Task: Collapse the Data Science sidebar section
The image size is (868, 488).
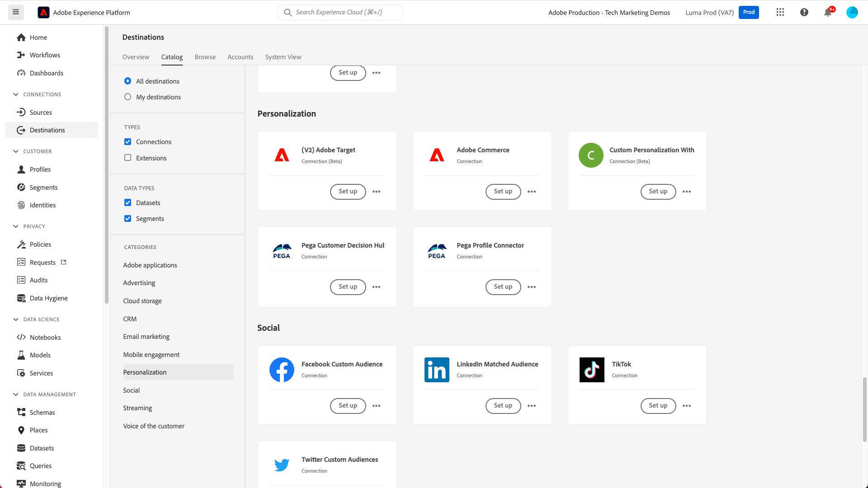Action: coord(16,319)
